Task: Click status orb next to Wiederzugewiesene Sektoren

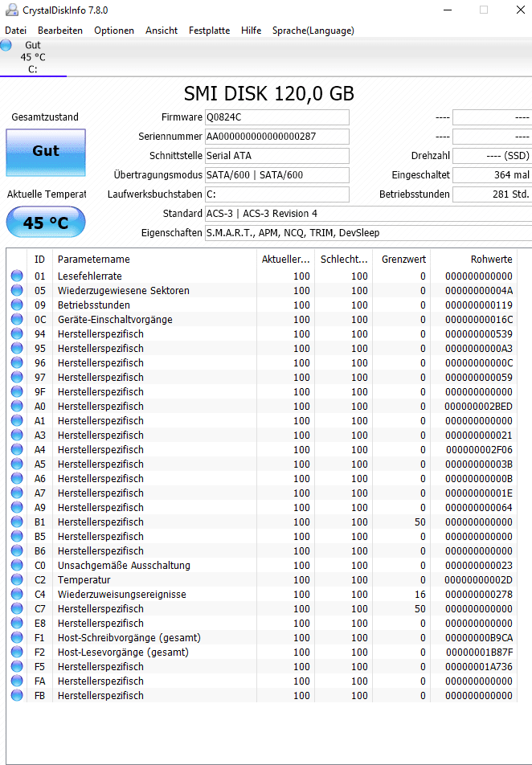Action: [17, 290]
